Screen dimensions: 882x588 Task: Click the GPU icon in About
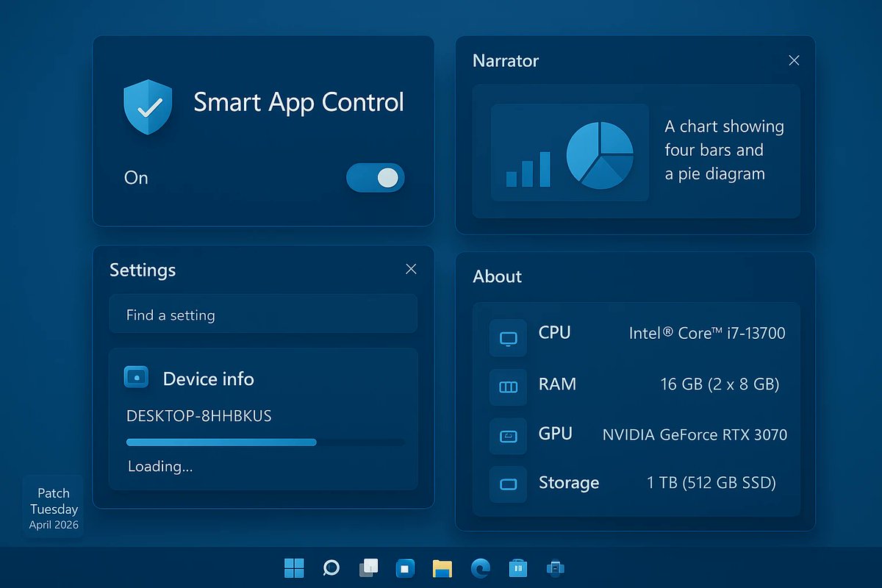pos(508,436)
